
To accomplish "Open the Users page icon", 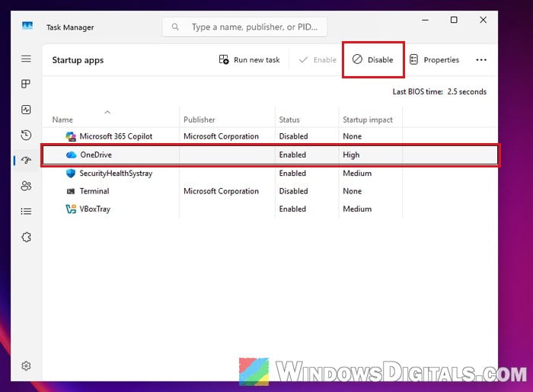I will point(26,186).
